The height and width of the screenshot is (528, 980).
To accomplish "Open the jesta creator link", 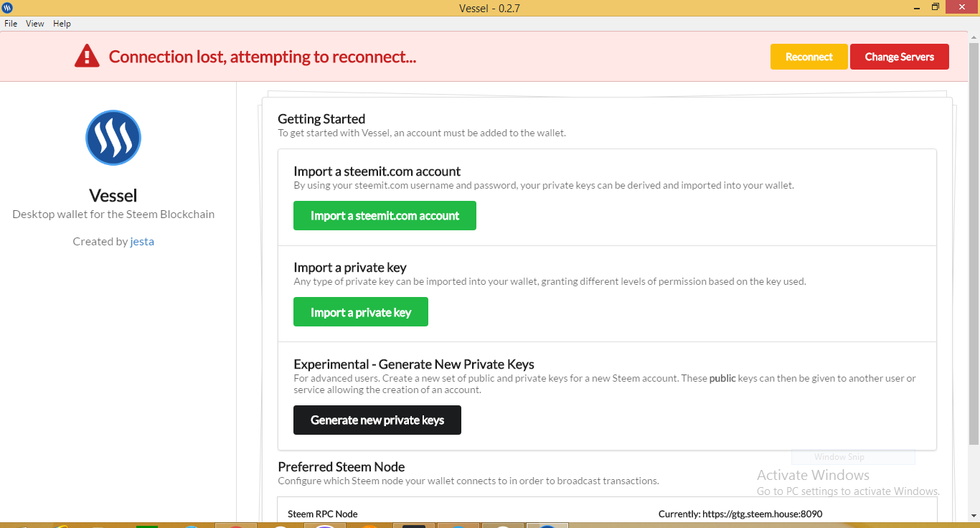I will (x=142, y=242).
